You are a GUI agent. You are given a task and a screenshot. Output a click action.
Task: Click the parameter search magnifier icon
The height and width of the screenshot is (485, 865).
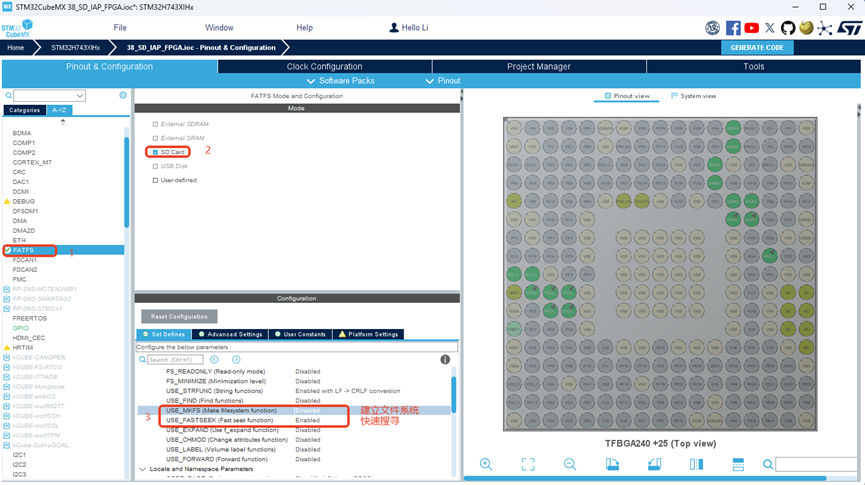point(142,360)
